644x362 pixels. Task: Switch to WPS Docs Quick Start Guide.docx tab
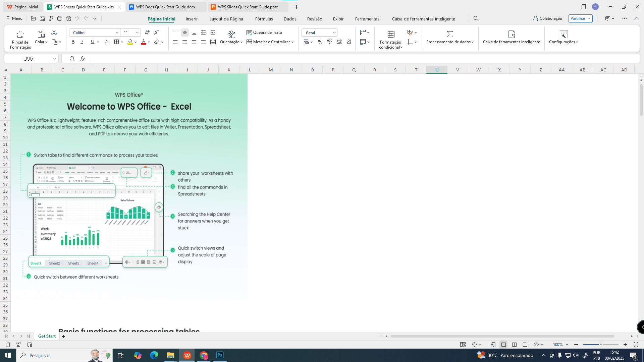[166, 7]
